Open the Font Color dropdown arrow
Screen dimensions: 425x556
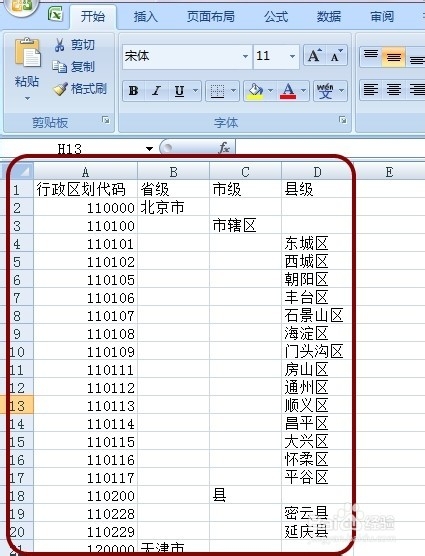click(x=304, y=91)
